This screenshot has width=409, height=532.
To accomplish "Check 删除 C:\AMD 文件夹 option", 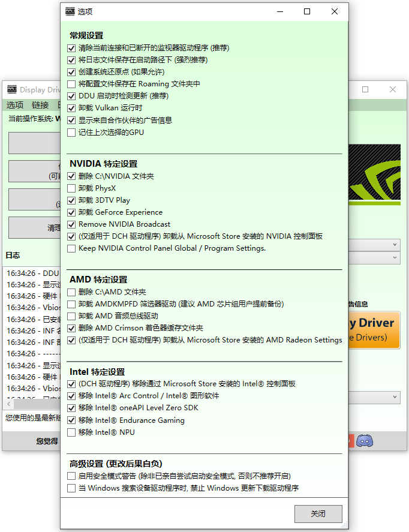I will click(72, 292).
